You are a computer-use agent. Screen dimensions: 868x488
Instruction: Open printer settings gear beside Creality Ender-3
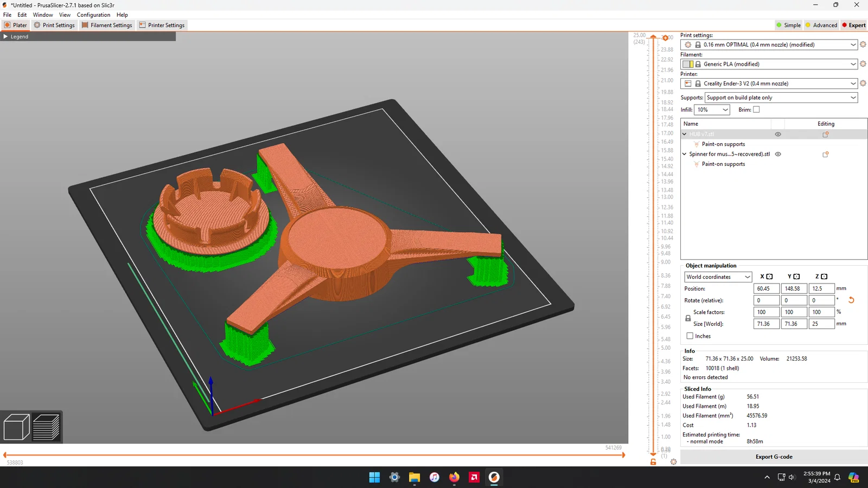pos(863,84)
